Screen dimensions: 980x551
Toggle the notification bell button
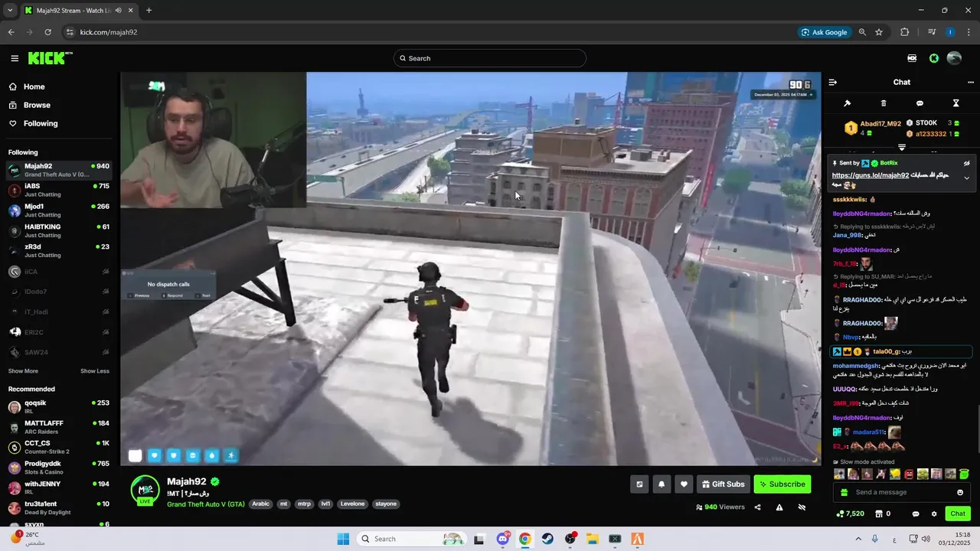pos(661,484)
